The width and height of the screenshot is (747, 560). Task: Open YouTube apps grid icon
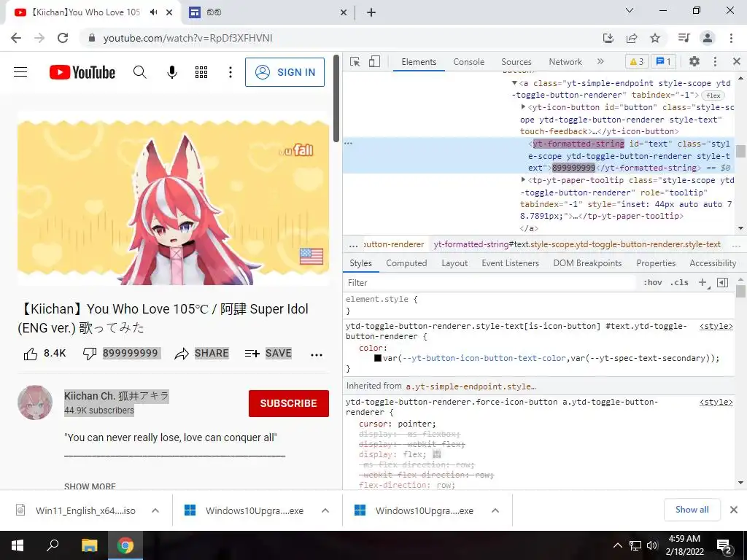(201, 72)
